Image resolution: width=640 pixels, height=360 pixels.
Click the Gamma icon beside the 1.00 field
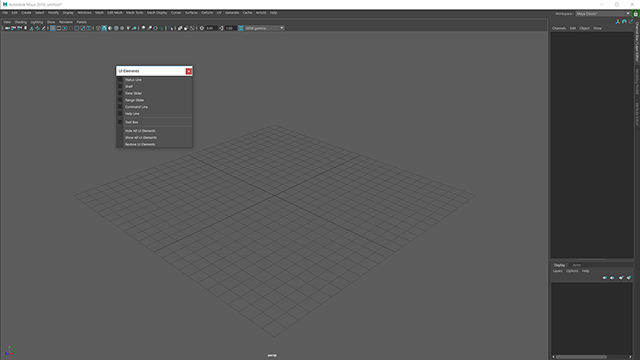coord(221,28)
